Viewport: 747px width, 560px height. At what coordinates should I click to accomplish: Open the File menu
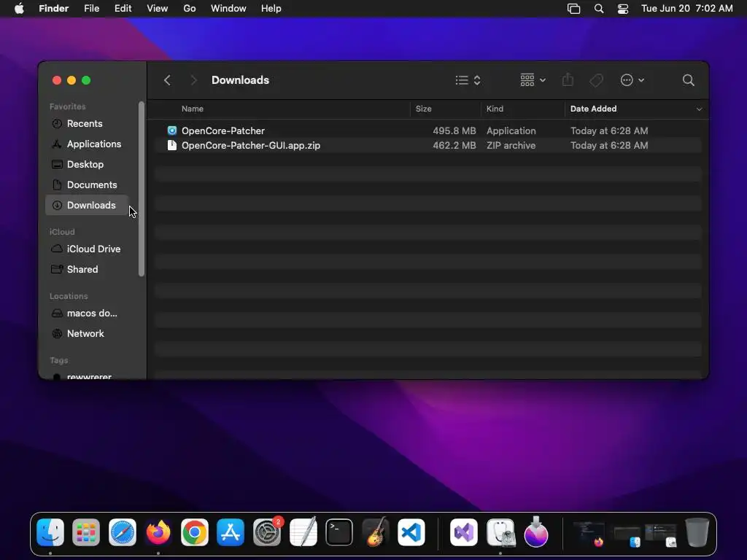(91, 9)
